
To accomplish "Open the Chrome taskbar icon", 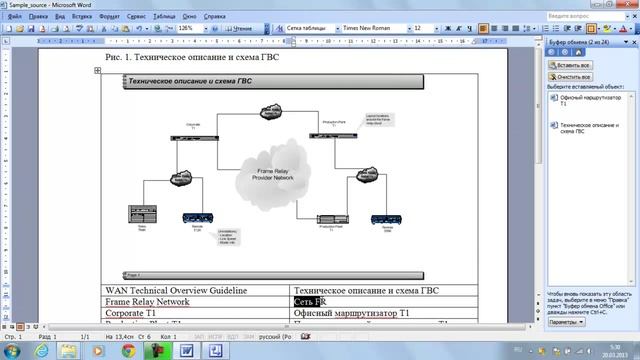I will (129, 350).
